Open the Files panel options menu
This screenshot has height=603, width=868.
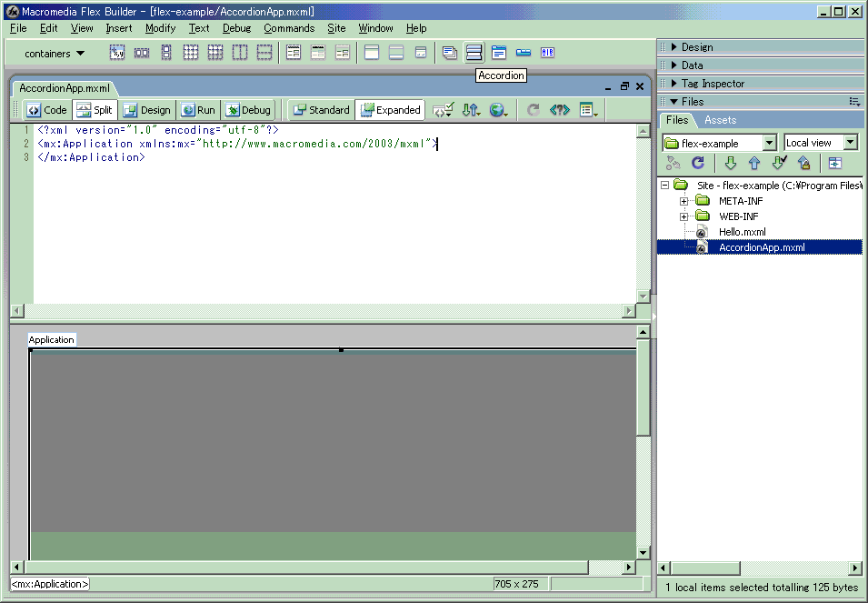[854, 101]
